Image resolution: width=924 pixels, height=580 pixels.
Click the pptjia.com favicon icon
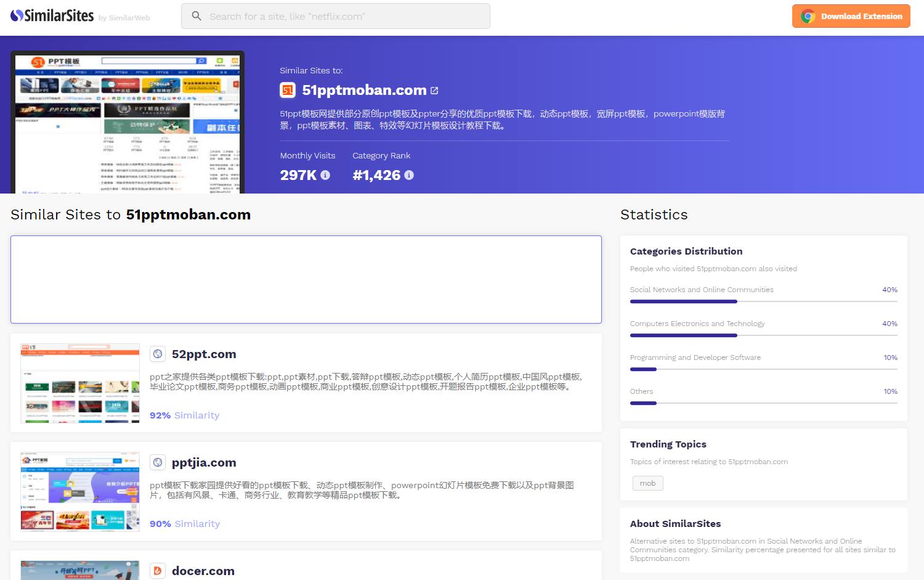tap(158, 462)
